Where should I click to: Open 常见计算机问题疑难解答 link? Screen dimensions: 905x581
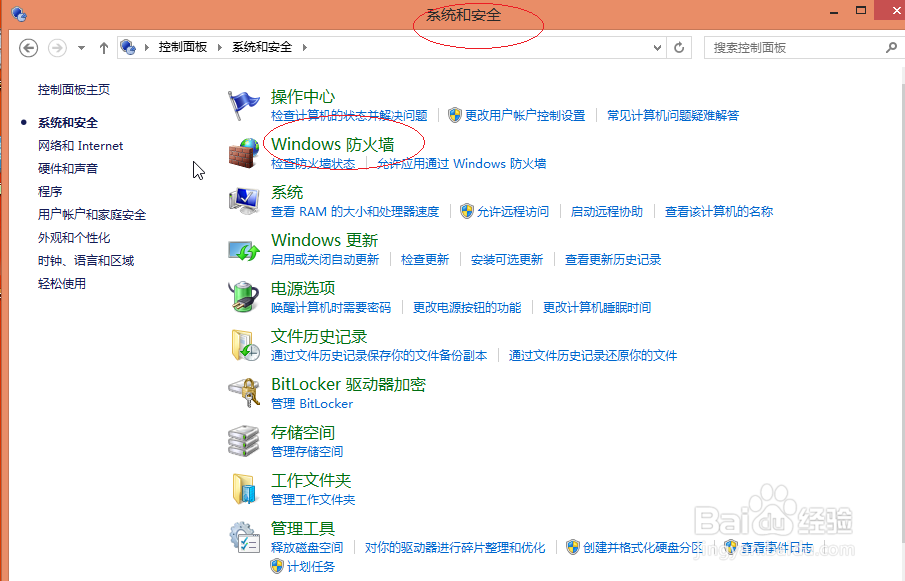click(673, 115)
